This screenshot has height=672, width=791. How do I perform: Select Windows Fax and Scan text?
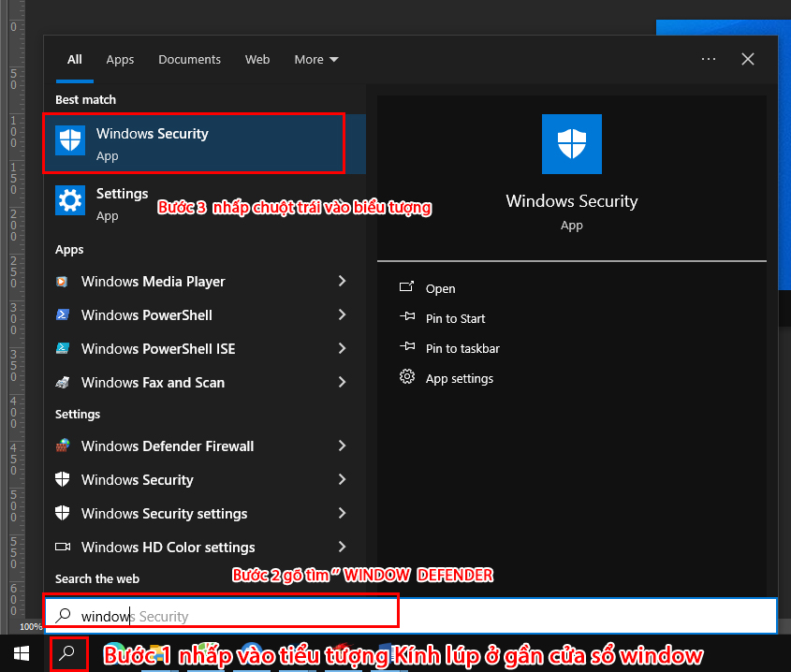coord(153,383)
